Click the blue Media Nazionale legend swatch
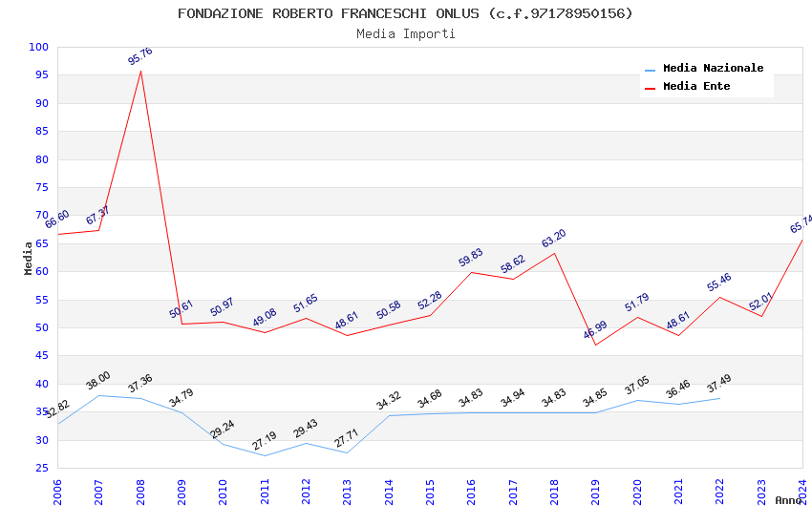Viewport: 812px width, 525px height. (x=650, y=70)
